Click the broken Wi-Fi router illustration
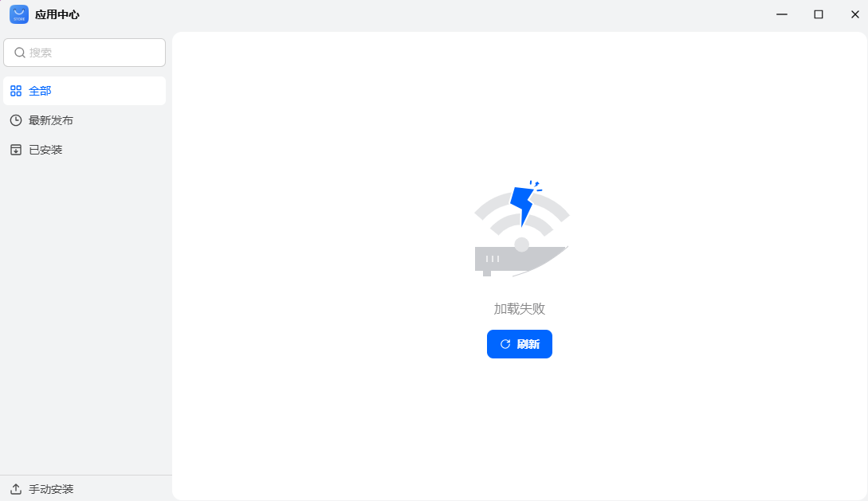The width and height of the screenshot is (868, 501). pyautogui.click(x=521, y=229)
